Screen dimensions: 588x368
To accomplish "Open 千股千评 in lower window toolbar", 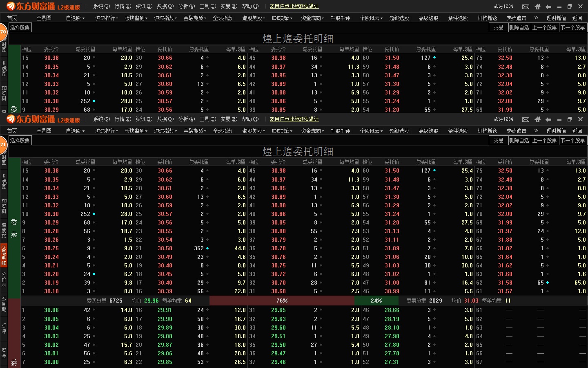I will (340, 131).
